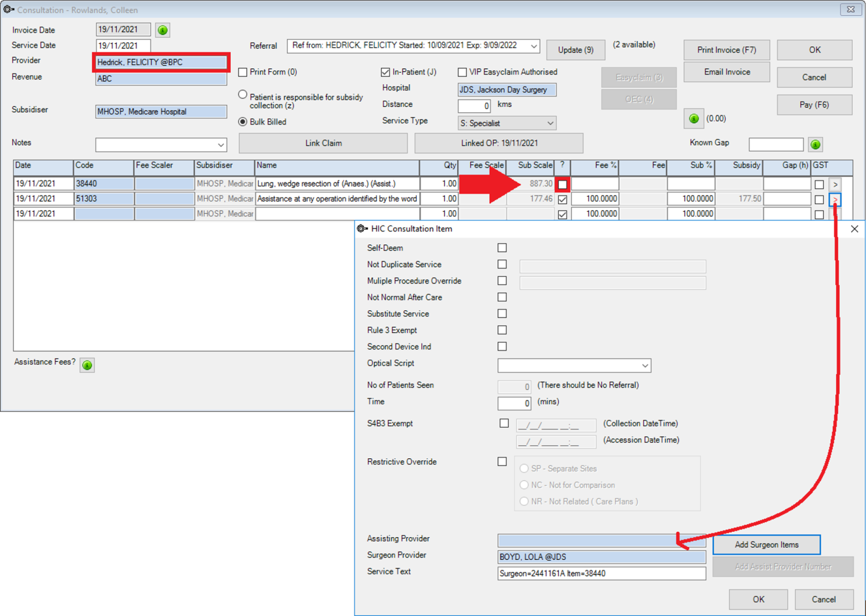Tick the ? checkbox on 38440 row
The image size is (866, 616).
[562, 184]
